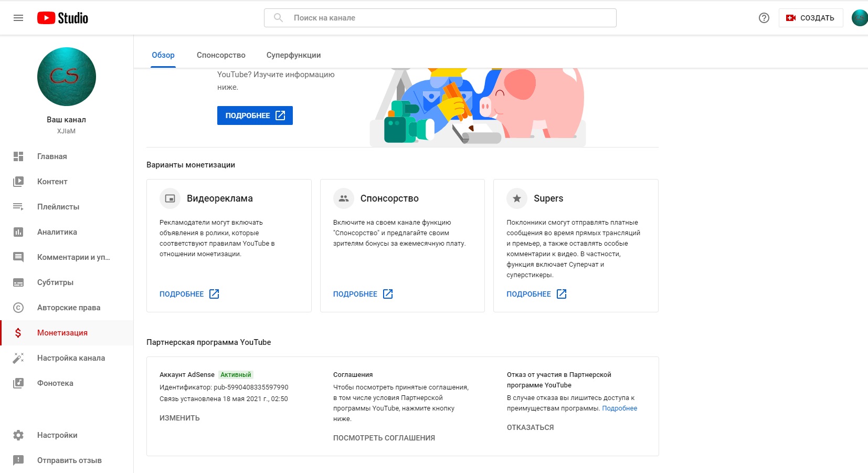Viewport: 868px width, 473px height.
Task: Open the Аналитика analytics icon
Action: (18, 232)
